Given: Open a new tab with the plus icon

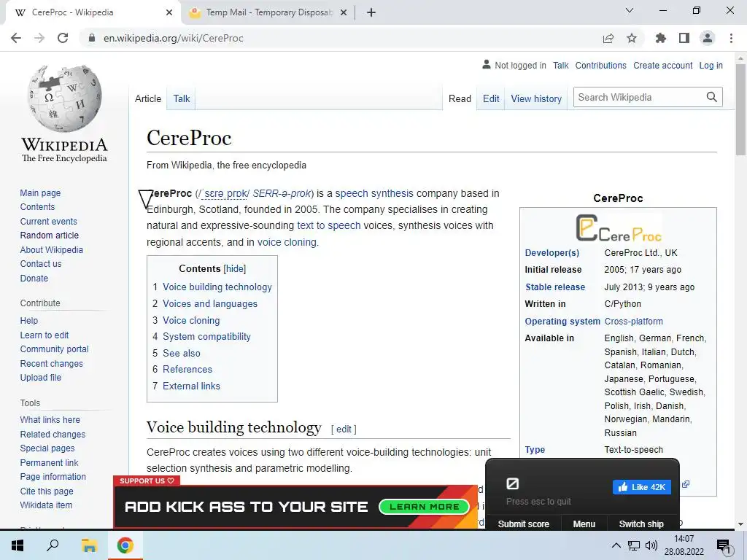Looking at the screenshot, I should (371, 13).
